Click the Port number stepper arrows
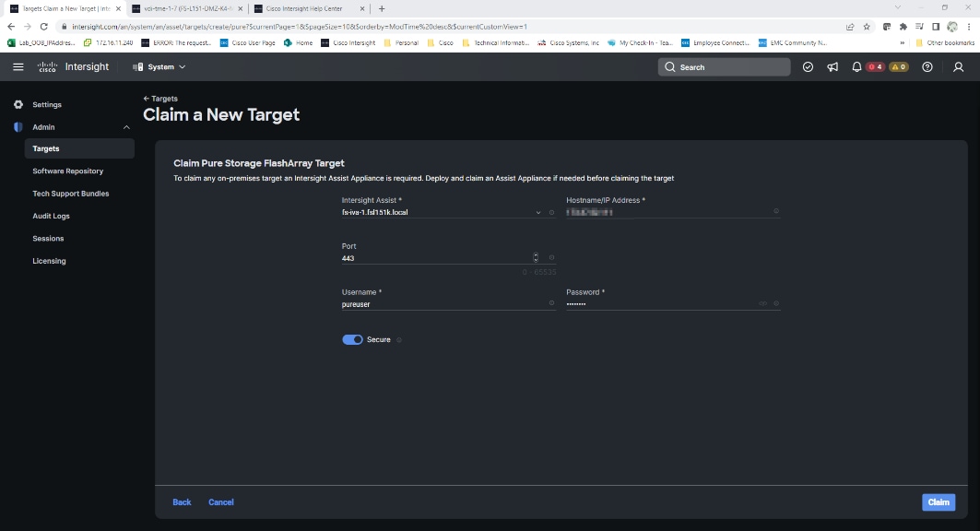This screenshot has width=980, height=531. (536, 257)
